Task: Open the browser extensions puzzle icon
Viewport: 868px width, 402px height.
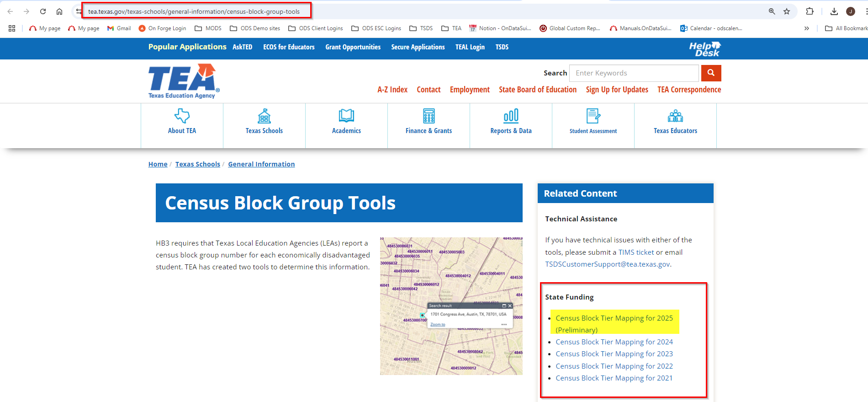Action: (810, 11)
